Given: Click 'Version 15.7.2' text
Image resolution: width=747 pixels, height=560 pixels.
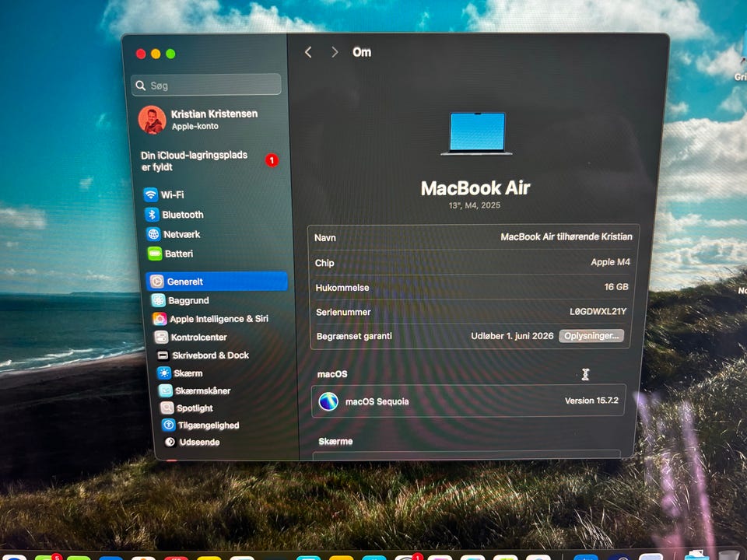Looking at the screenshot, I should 591,401.
